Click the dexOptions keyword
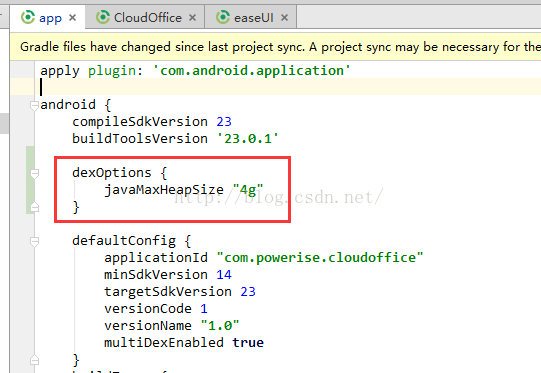Image resolution: width=541 pixels, height=373 pixels. click(112, 173)
